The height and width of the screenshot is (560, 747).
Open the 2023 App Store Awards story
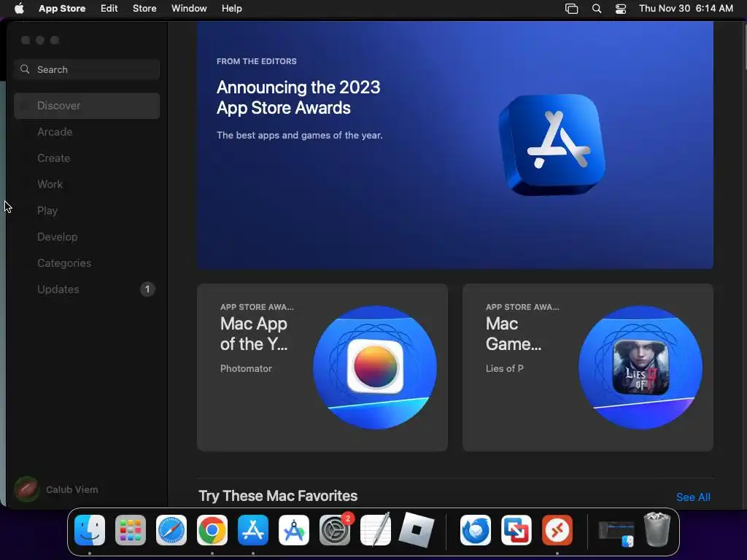click(455, 145)
